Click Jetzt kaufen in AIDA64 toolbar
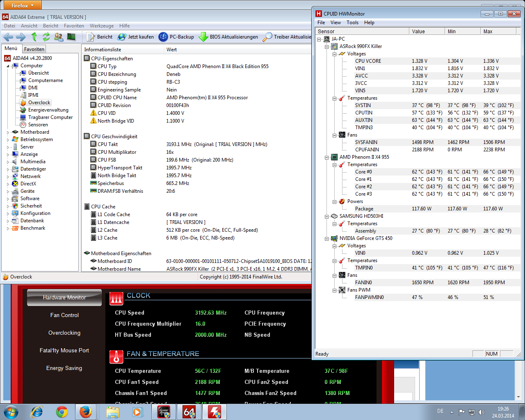The height and width of the screenshot is (420, 525). pos(136,37)
